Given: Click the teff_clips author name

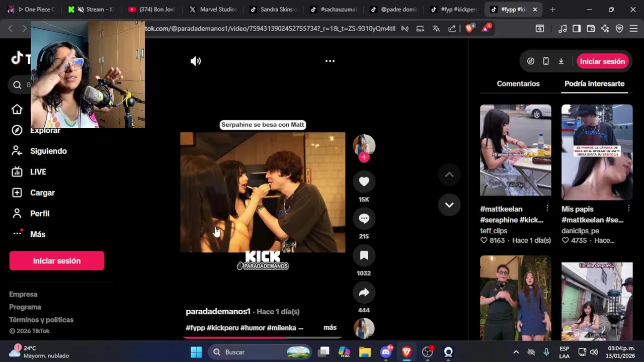Looking at the screenshot, I should coord(494,231).
